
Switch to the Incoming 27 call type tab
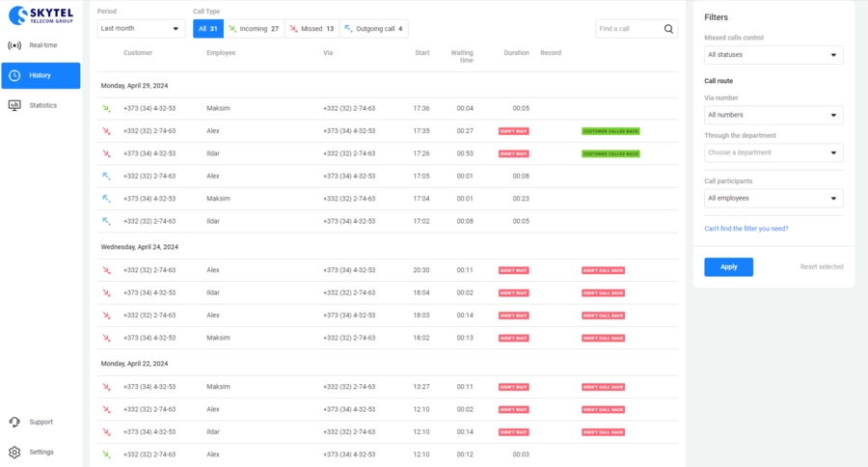pos(254,29)
